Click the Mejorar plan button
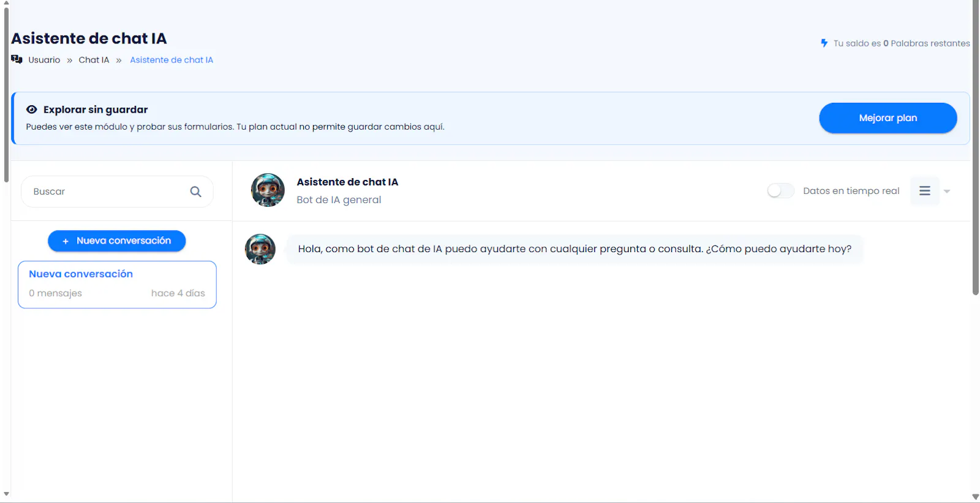The height and width of the screenshot is (503, 980). click(888, 118)
